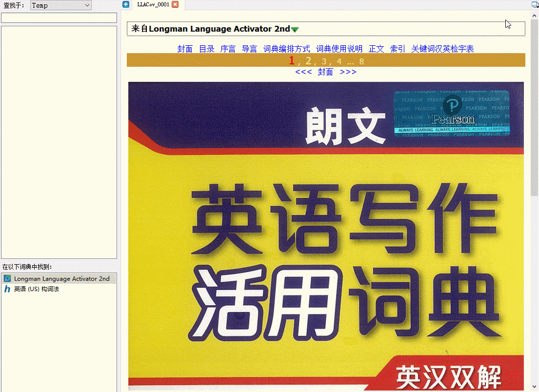Open the 目录 link
The image size is (539, 392).
tap(206, 49)
